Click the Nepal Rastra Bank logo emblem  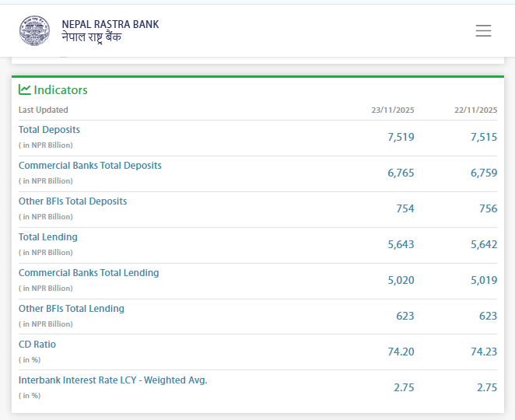point(34,30)
